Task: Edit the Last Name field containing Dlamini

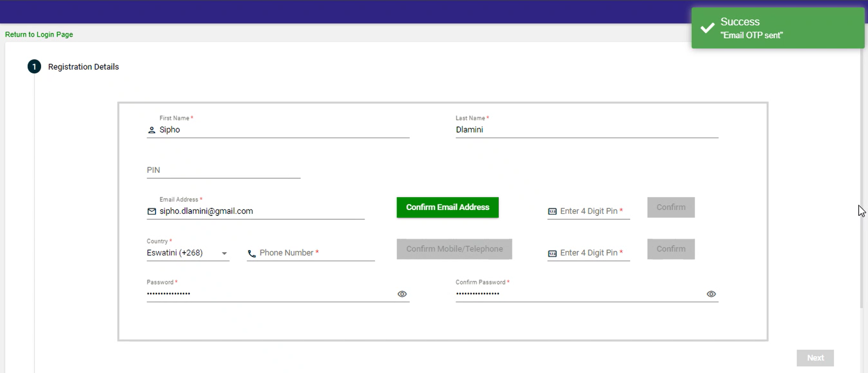Action: click(586, 130)
